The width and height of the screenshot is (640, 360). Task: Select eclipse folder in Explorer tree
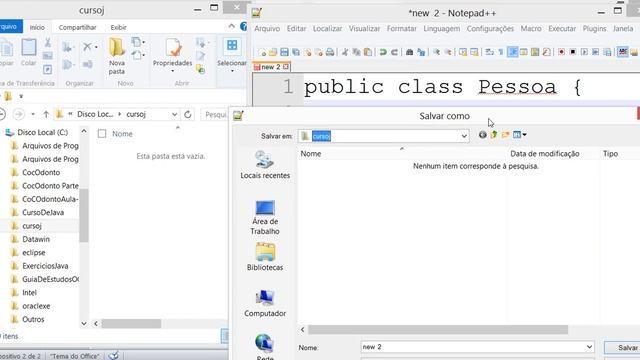(33, 253)
